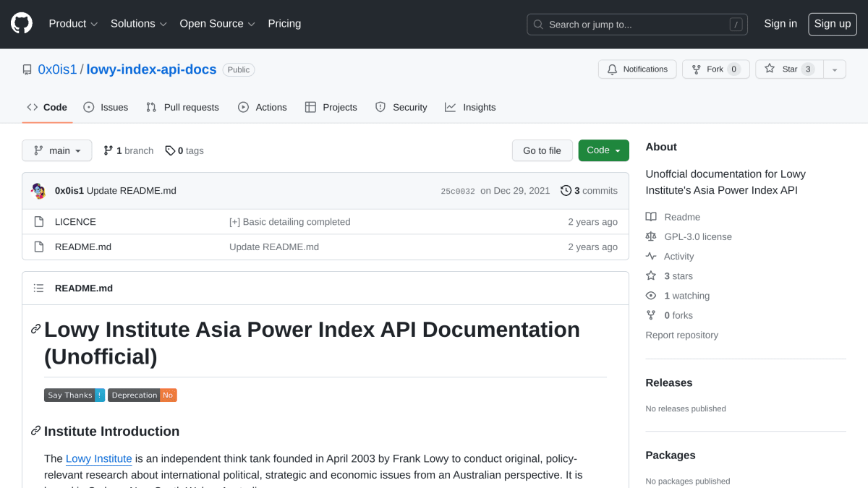Click the branch icon beside 1 branch

(109, 150)
